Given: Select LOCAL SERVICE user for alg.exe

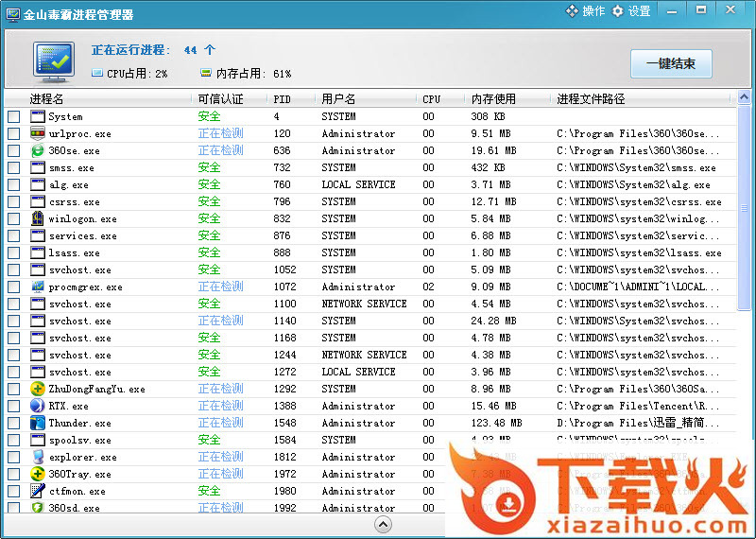Looking at the screenshot, I should tap(358, 184).
